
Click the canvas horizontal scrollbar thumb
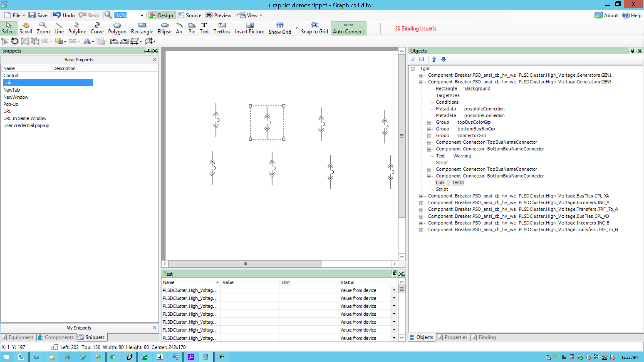(245, 264)
